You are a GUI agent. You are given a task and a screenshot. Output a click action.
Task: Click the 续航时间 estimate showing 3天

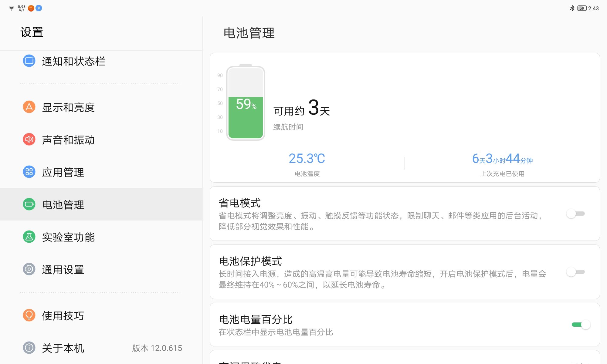point(300,110)
